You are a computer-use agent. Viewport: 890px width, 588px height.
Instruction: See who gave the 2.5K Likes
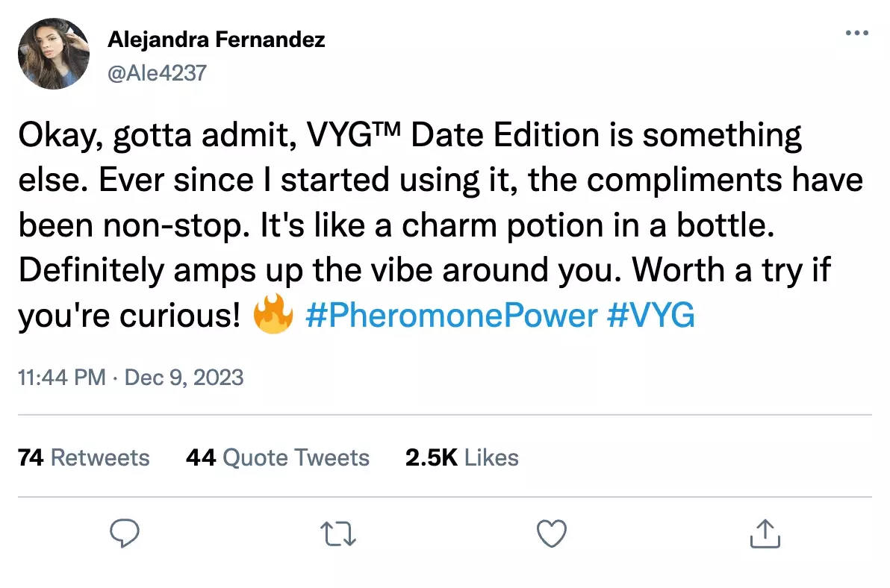[462, 457]
